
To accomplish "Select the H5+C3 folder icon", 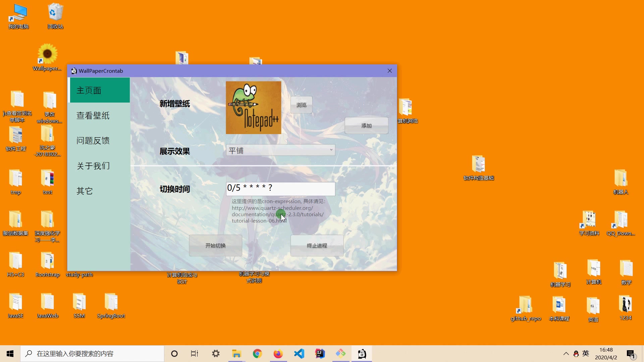I will coord(16,264).
